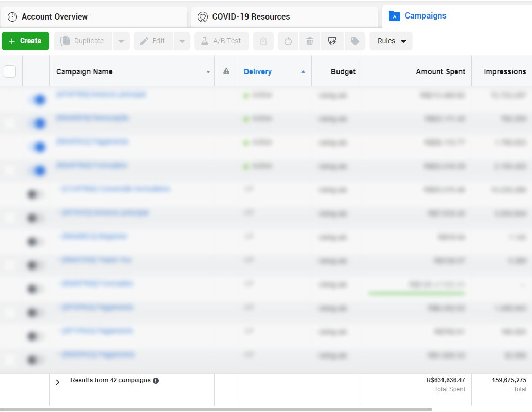Click the horizontal scrollbar at the bottom

[x=216, y=409]
